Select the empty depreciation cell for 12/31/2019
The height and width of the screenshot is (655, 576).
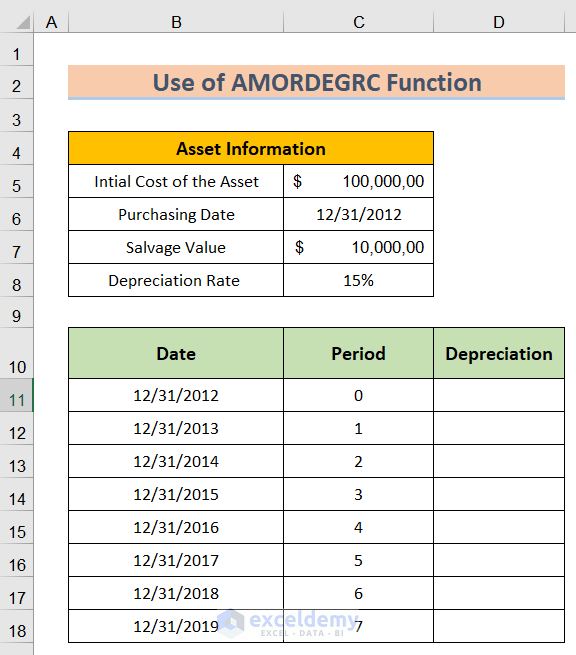click(x=499, y=626)
